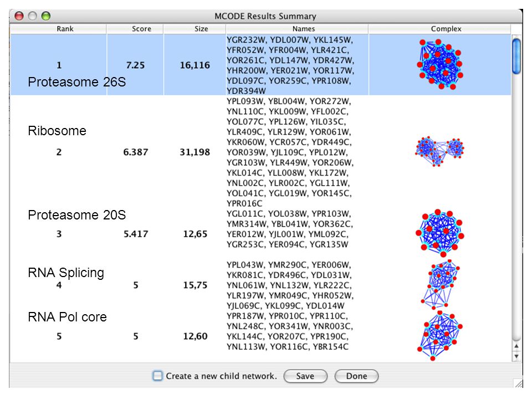Screen dimensions: 532x399
Task: Click score value 7.25
Action: point(135,65)
